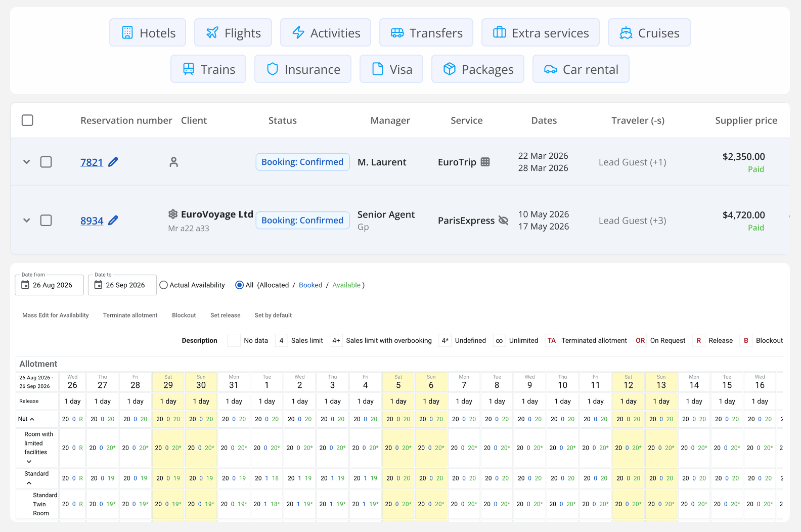The height and width of the screenshot is (532, 801).
Task: Click the Trains icon
Action: tap(189, 69)
